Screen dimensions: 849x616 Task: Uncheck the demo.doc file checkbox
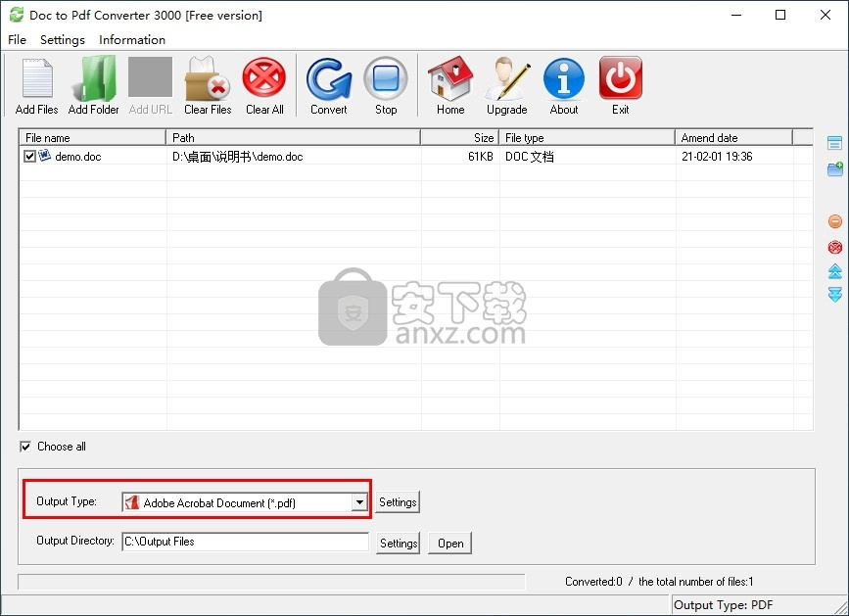click(29, 156)
